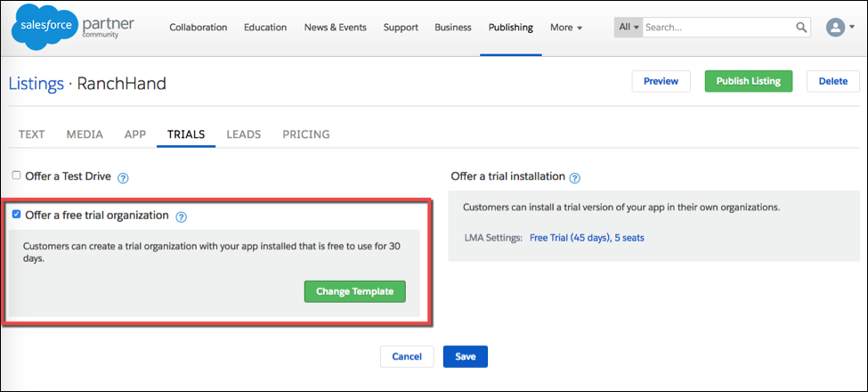Viewport: 868px width, 392px height.
Task: Click the "Customers can create a trial organization" text
Action: [212, 252]
